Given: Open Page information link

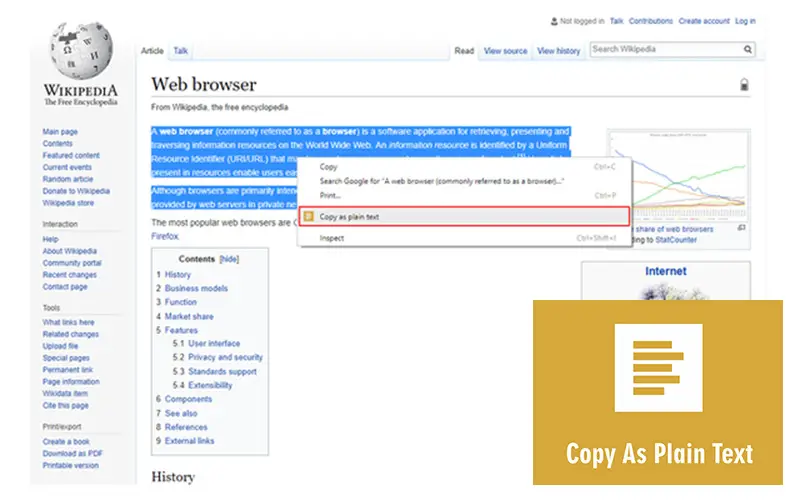Looking at the screenshot, I should [x=71, y=382].
